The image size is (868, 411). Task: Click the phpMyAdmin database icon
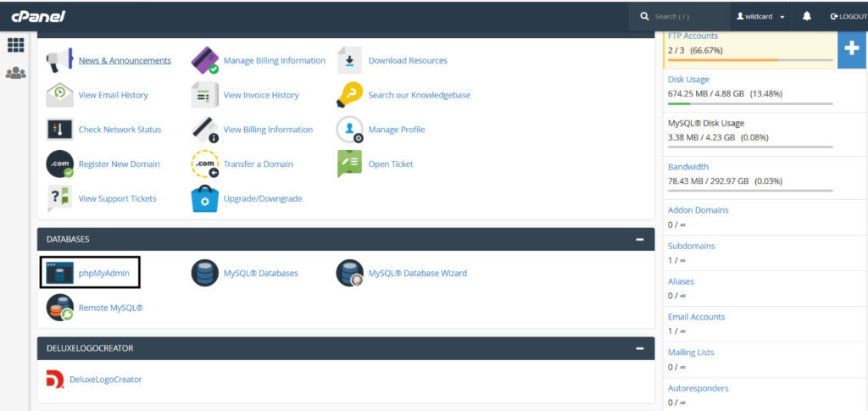point(60,273)
